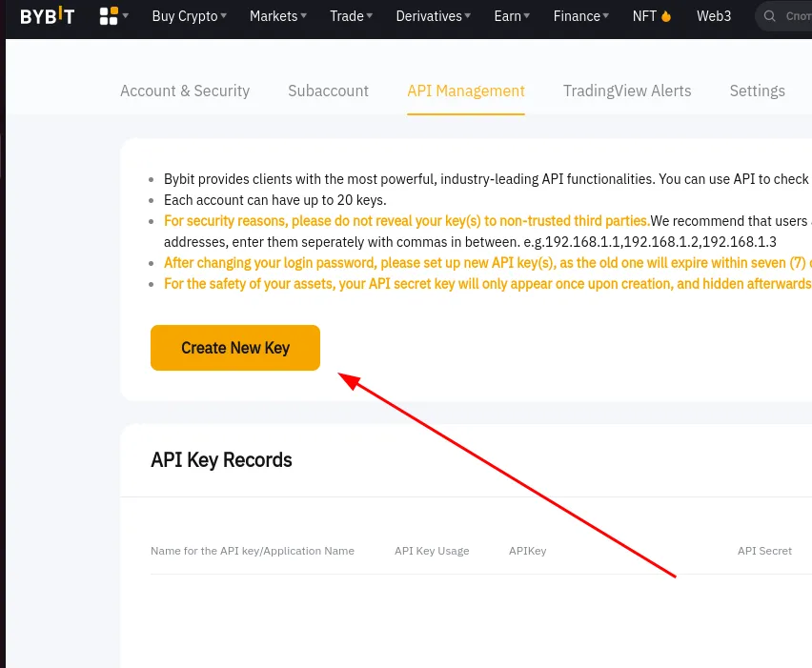Open the Settings tab
This screenshot has height=668, width=812.
coord(757,91)
